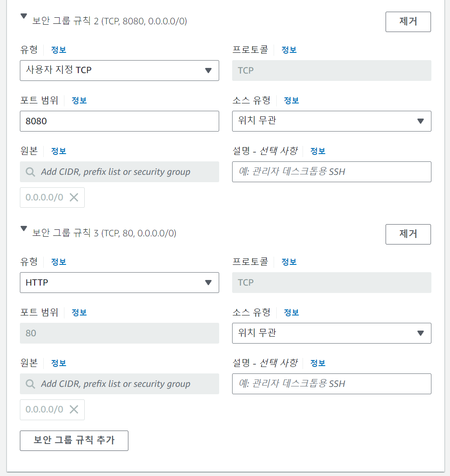Remove the 0.0.0.0/0 CIDR from rule 2
This screenshot has width=450, height=476.
click(x=74, y=197)
